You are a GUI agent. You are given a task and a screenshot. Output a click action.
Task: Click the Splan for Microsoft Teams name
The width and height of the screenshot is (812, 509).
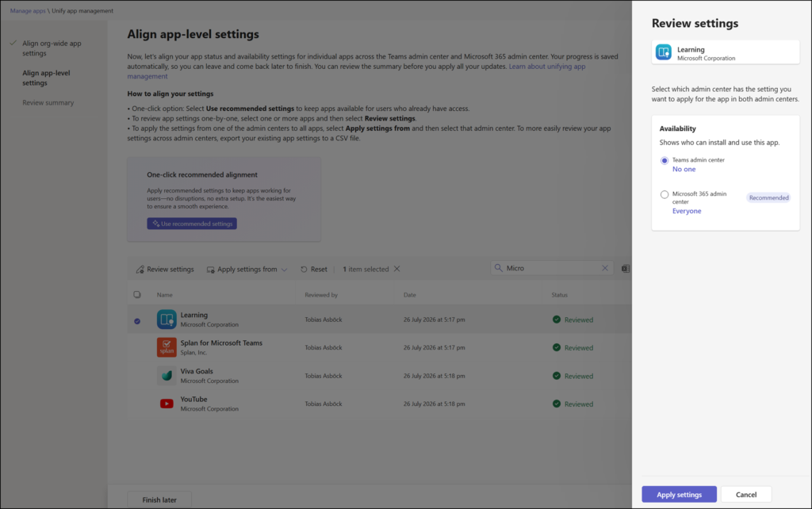(221, 343)
